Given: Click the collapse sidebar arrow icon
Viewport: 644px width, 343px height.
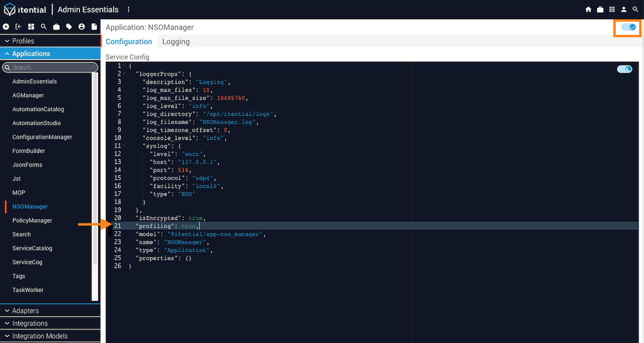Looking at the screenshot, I should point(19,27).
